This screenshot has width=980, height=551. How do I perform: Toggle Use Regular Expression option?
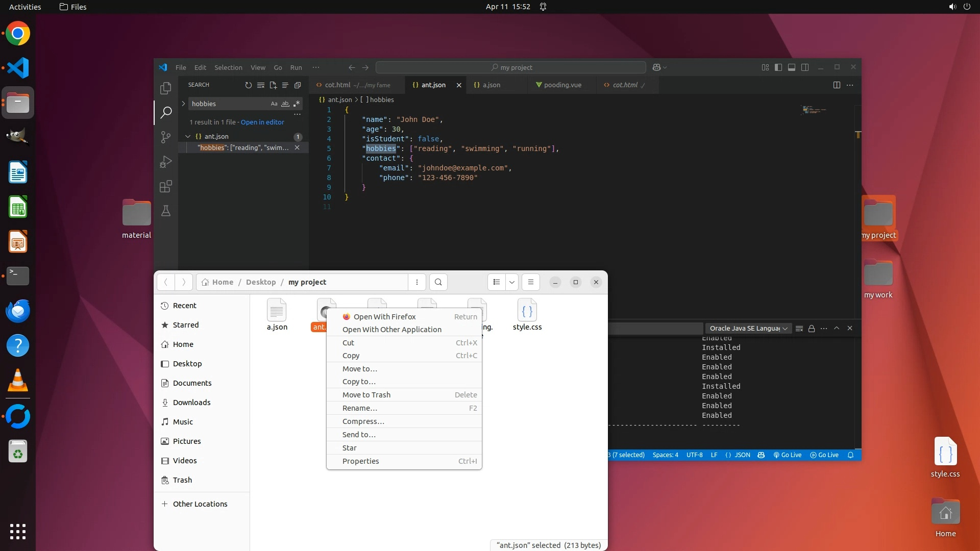(297, 104)
